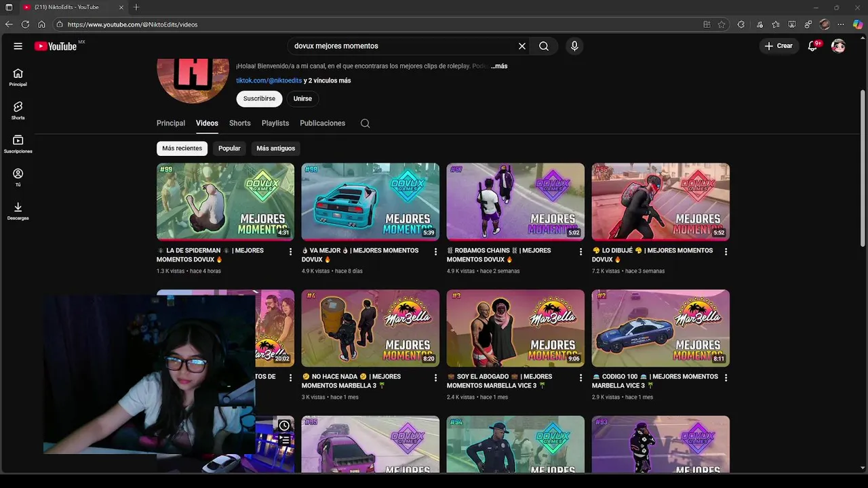The height and width of the screenshot is (488, 868).
Task: Play the #4 Marbella barrel thumbnail
Action: 370,328
